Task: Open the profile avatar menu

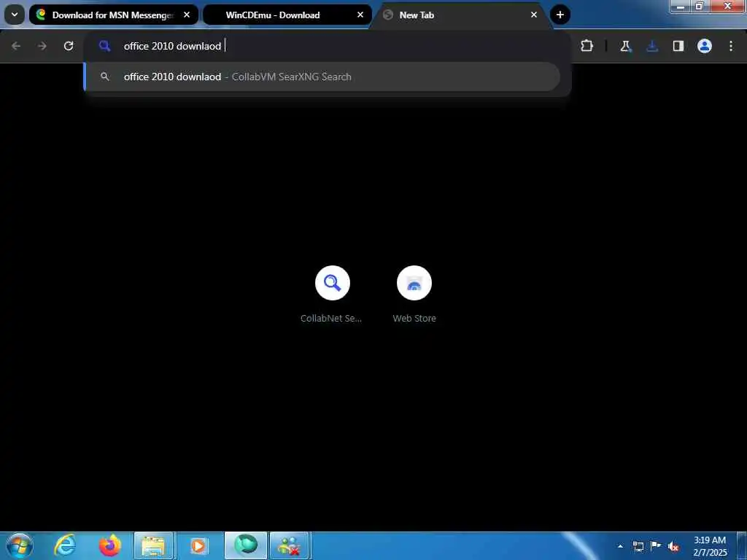Action: click(x=705, y=46)
